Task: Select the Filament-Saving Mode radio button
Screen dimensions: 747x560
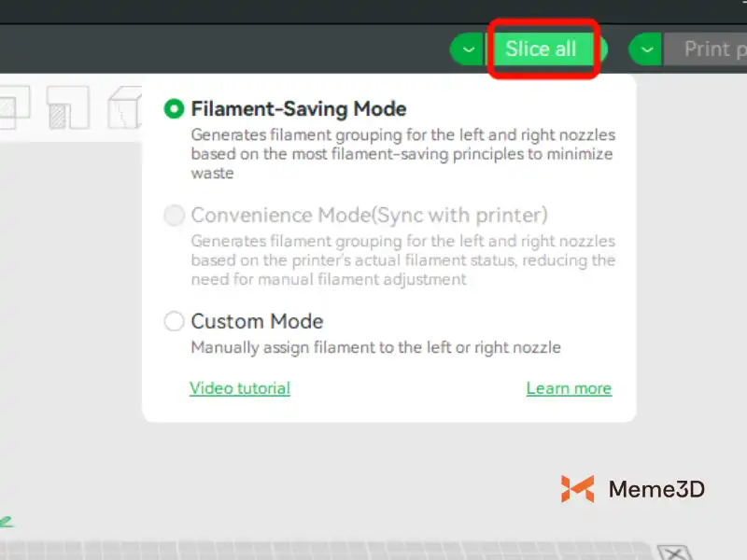Action: 174,109
